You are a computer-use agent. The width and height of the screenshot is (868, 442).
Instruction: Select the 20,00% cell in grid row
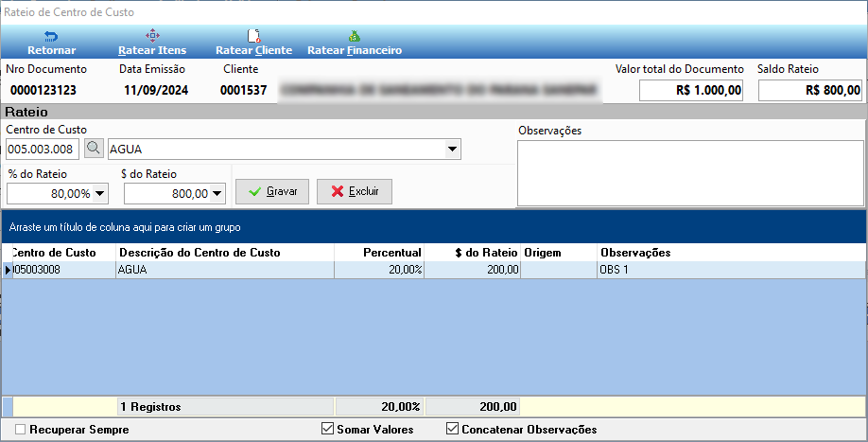click(379, 270)
